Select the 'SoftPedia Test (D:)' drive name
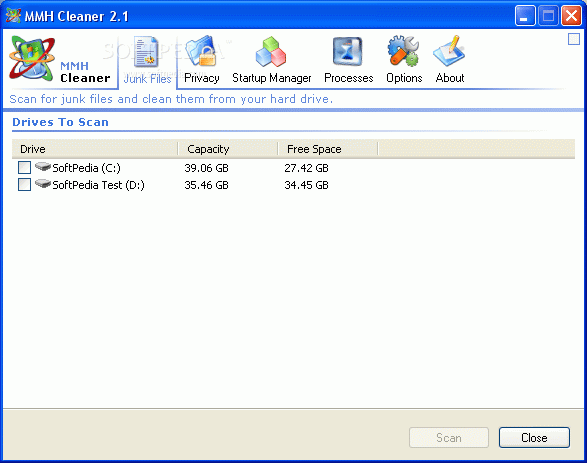The image size is (587, 463). coord(98,185)
